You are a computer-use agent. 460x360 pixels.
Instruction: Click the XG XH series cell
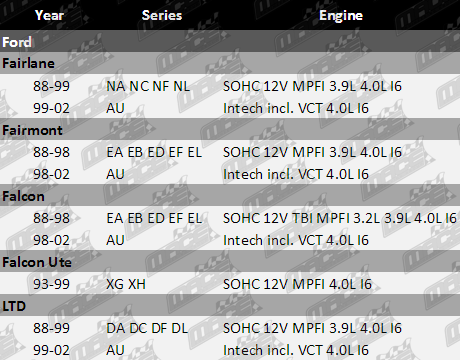(126, 284)
